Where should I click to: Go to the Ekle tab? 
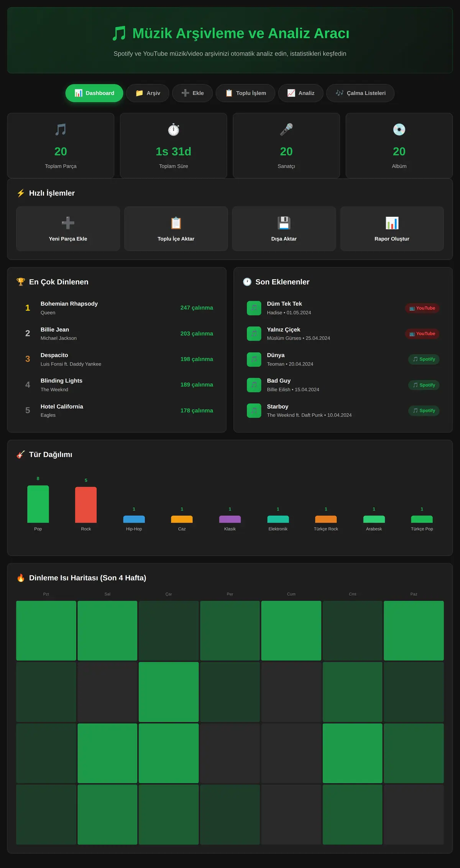coord(192,93)
